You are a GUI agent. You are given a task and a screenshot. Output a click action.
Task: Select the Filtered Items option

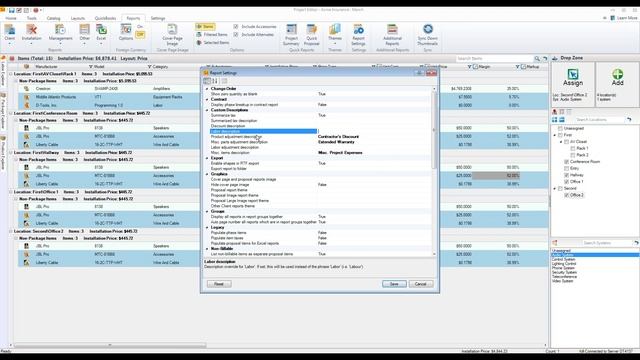(x=212, y=35)
